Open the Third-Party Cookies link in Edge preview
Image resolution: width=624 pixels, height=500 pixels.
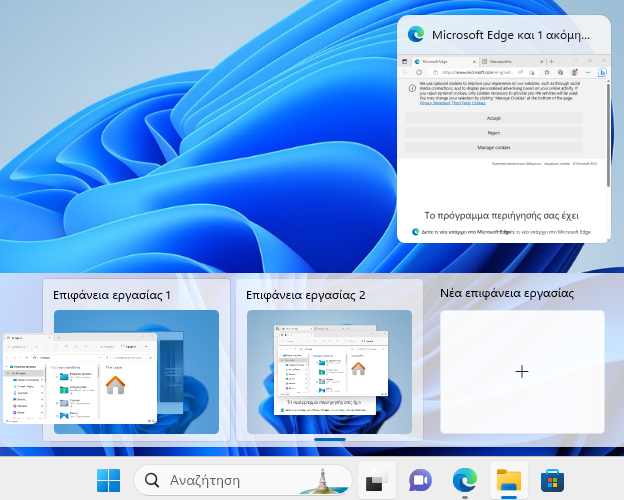(468, 103)
